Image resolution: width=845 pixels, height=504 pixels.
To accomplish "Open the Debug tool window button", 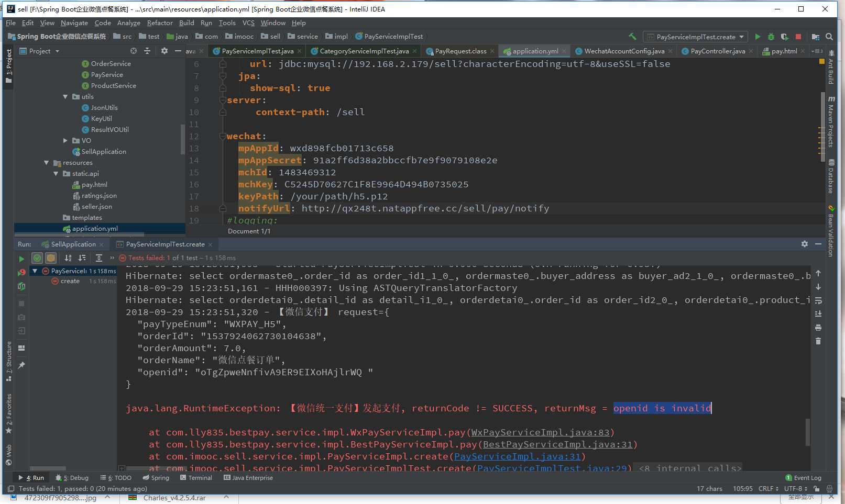I will (72, 478).
